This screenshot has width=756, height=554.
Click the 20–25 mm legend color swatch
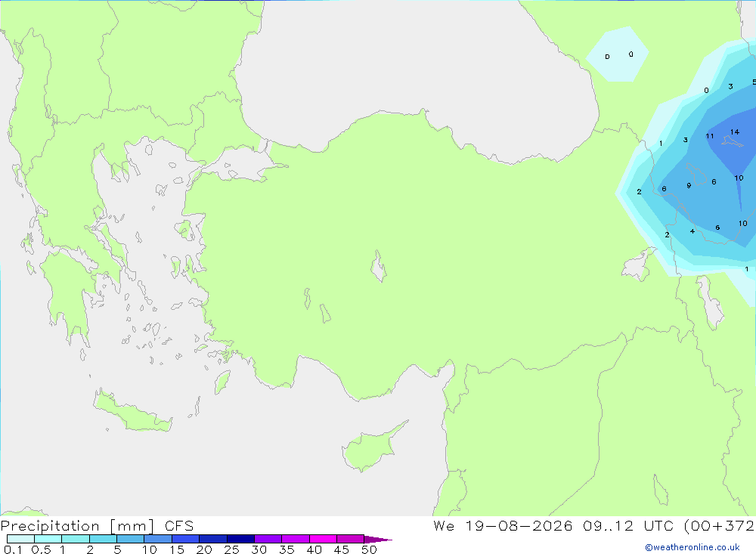click(213, 539)
